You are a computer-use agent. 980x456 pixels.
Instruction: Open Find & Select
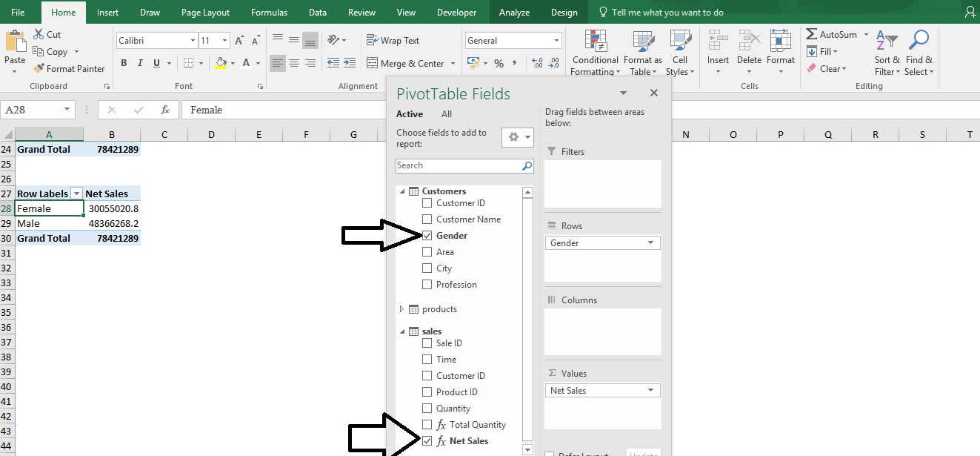pos(919,53)
